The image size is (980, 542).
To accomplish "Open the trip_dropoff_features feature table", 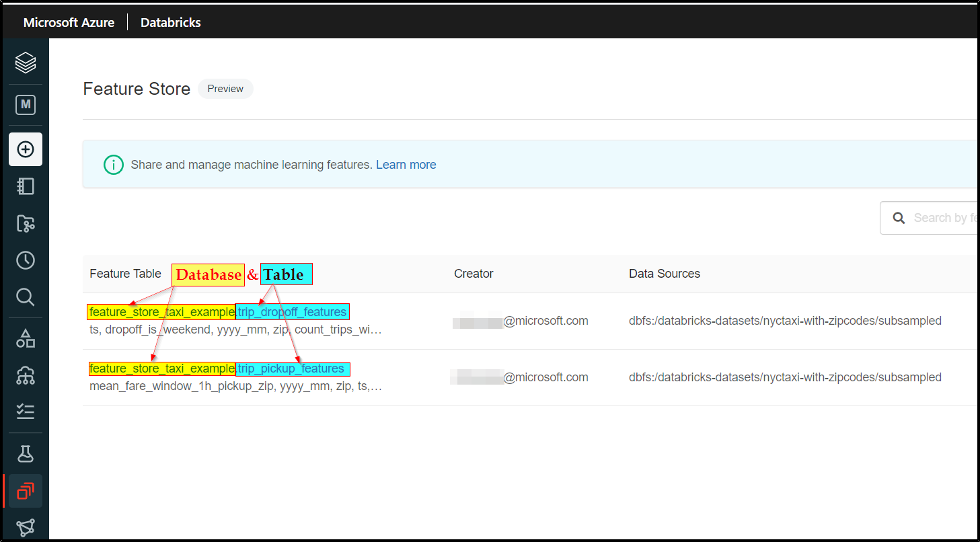I will coord(293,312).
